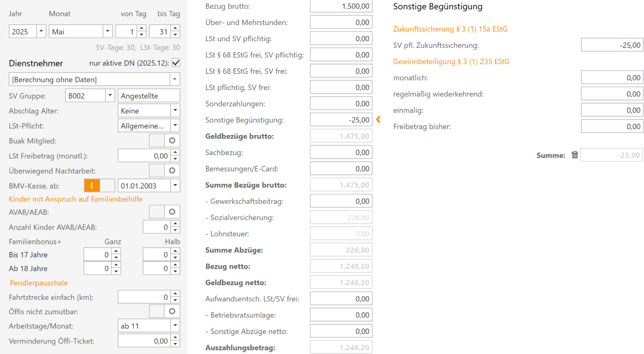Click the 'SV pfl. Zukunftssicherung' input field

[612, 45]
